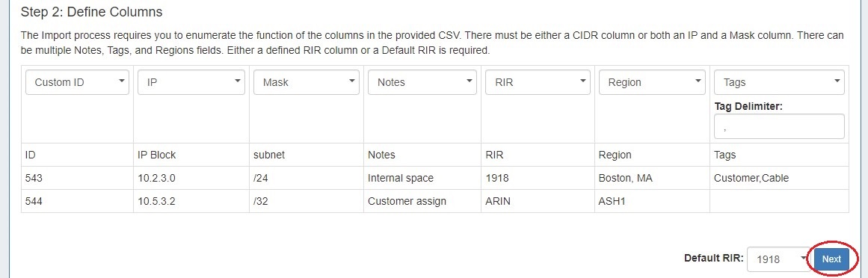
Task: Open the Tags column type dropdown
Action: (780, 82)
